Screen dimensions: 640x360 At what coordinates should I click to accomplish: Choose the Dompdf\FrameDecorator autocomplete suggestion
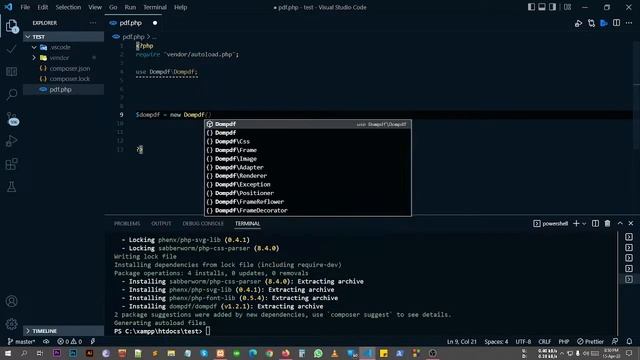pos(308,211)
